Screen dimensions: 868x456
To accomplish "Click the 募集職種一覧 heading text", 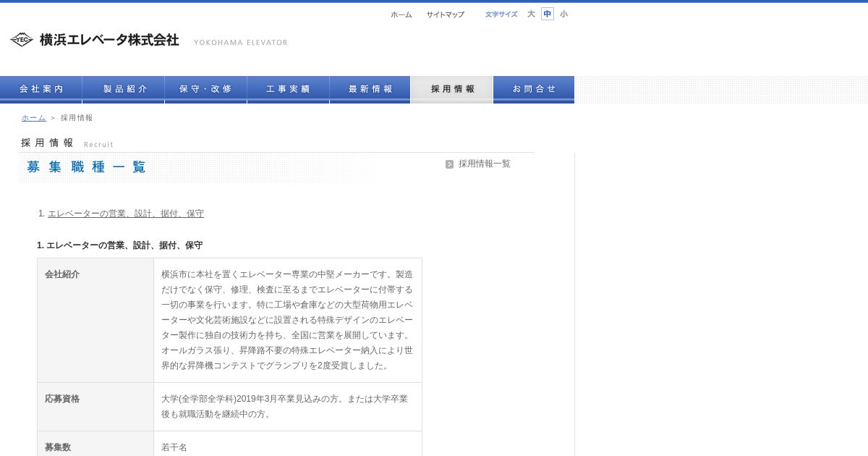I will tap(87, 167).
